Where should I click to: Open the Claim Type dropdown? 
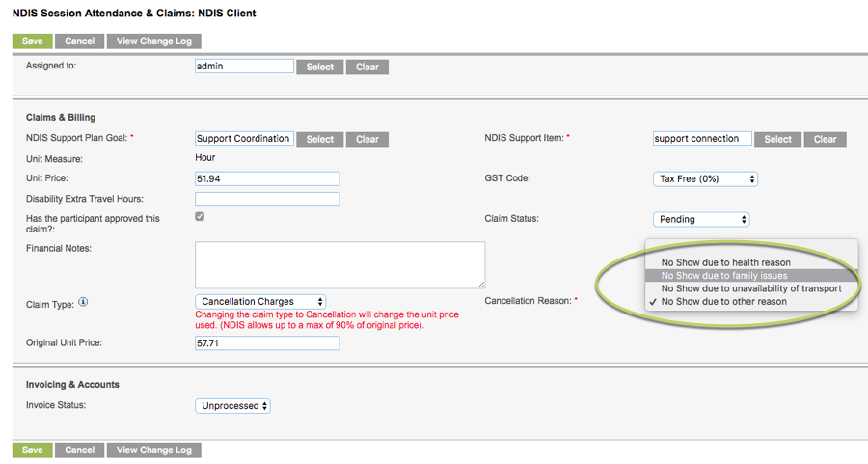260,302
